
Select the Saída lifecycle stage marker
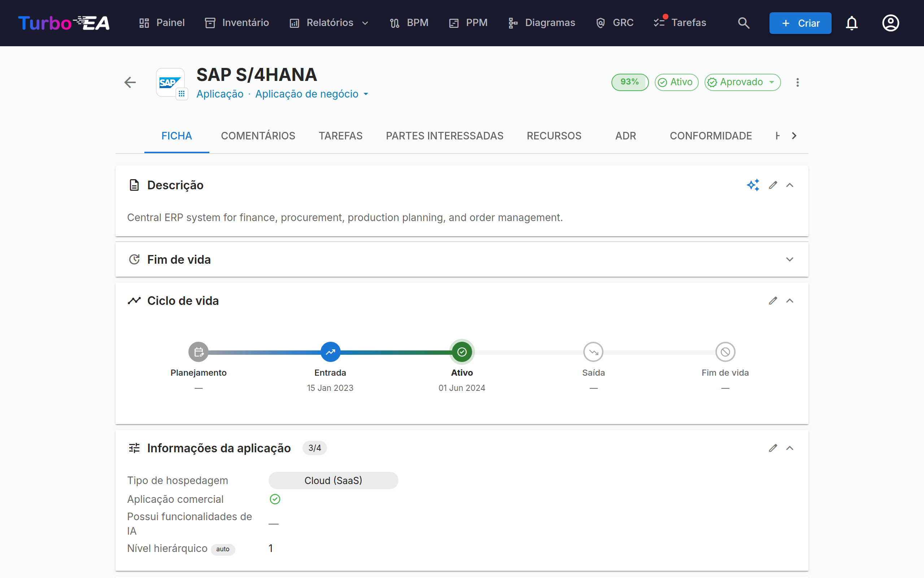pos(593,352)
